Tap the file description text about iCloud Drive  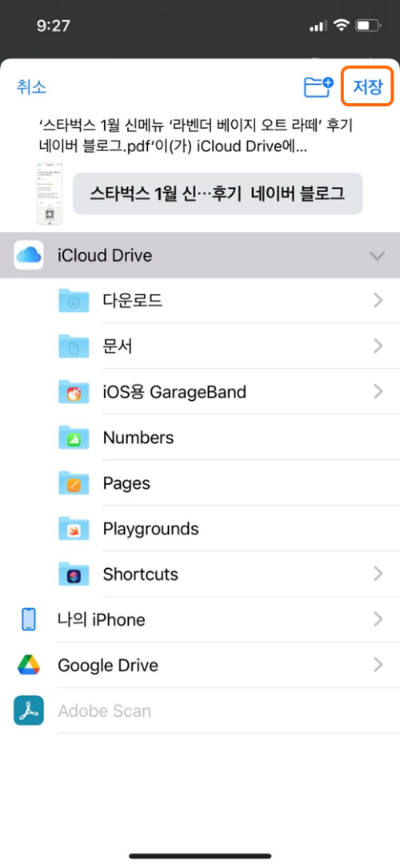click(x=196, y=137)
